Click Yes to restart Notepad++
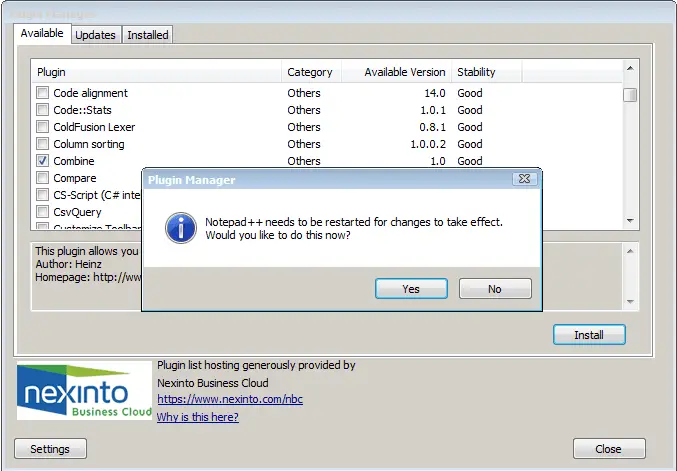Viewport: 677px width, 471px height. click(411, 288)
